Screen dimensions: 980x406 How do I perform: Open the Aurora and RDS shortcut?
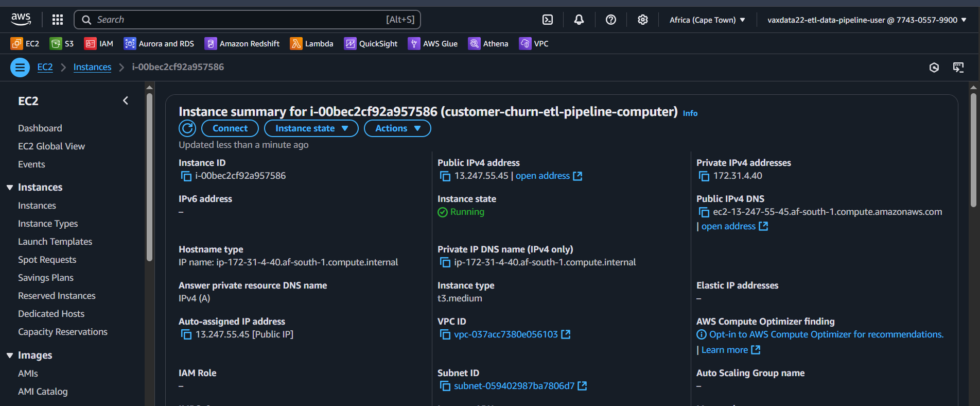point(159,44)
